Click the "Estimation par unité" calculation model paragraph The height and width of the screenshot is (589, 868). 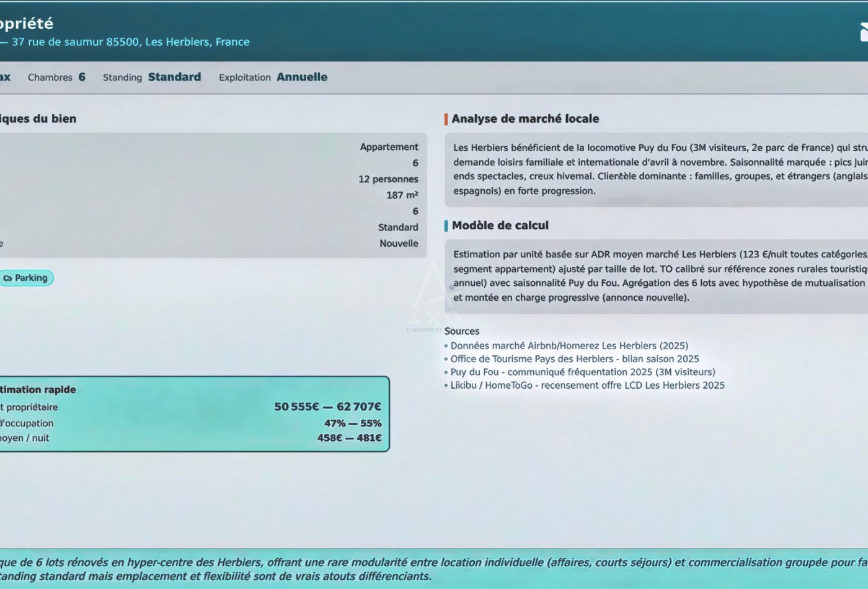(x=660, y=276)
